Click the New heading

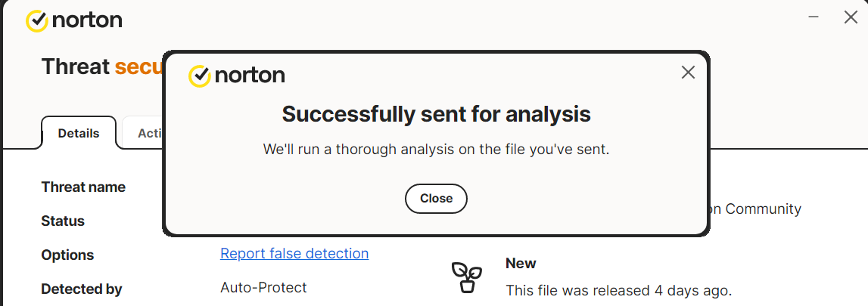click(521, 264)
